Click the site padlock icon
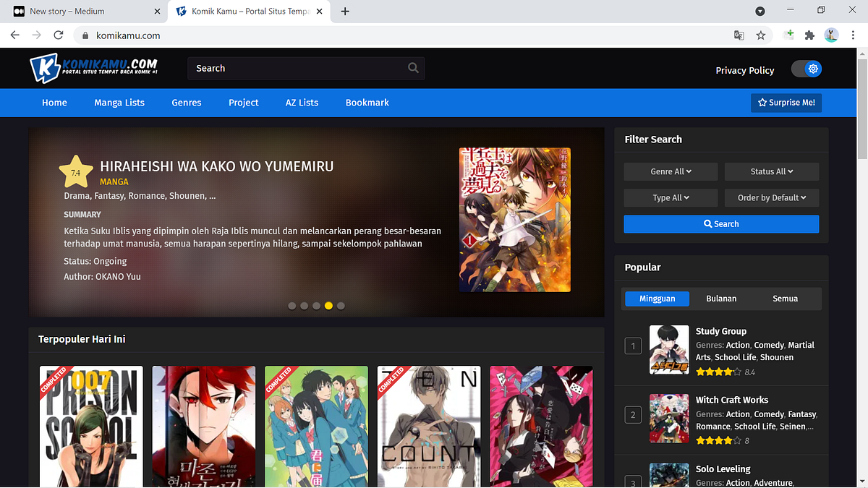 coord(85,35)
